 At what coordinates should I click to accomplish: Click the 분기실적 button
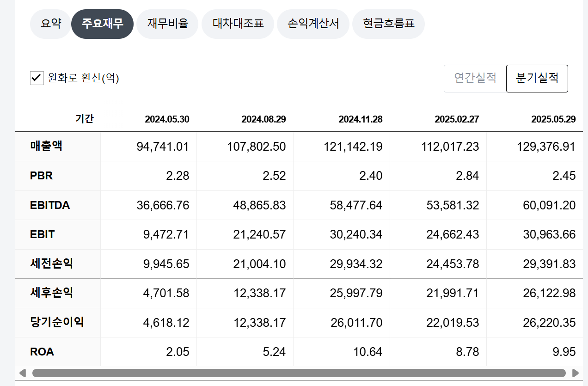pos(537,78)
